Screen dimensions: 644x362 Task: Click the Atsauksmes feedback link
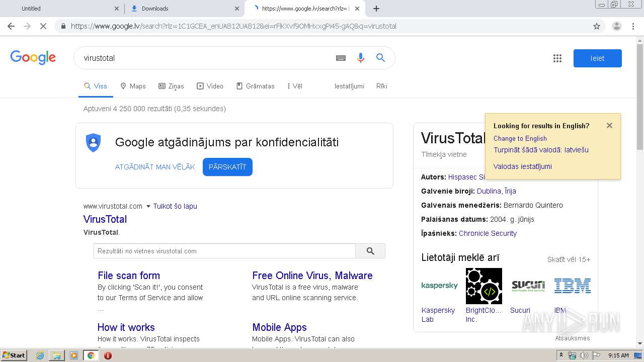point(573,338)
